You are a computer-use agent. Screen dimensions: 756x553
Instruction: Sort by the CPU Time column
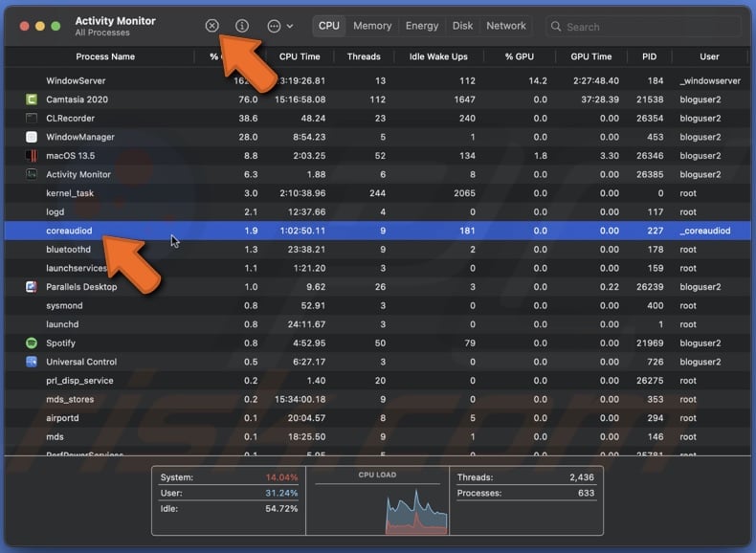tap(300, 56)
